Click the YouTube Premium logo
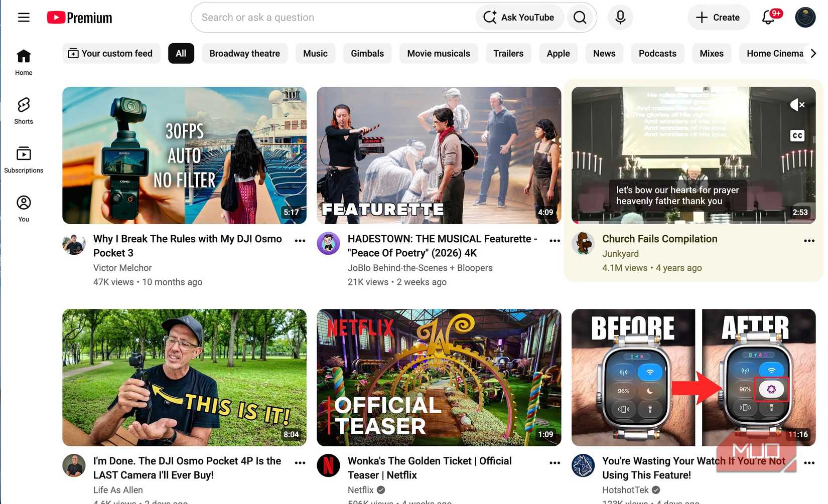 (x=79, y=18)
